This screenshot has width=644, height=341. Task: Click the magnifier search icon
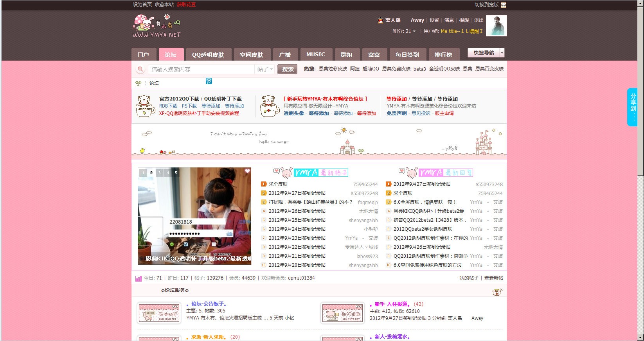[140, 69]
